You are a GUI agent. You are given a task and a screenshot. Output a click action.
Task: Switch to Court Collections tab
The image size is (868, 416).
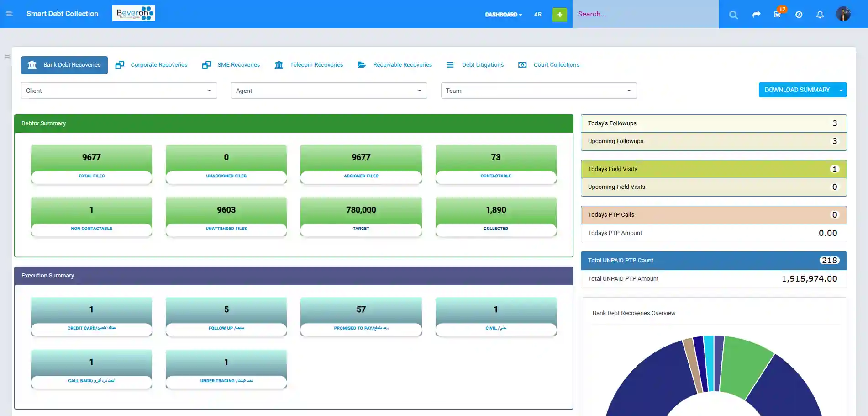point(556,65)
